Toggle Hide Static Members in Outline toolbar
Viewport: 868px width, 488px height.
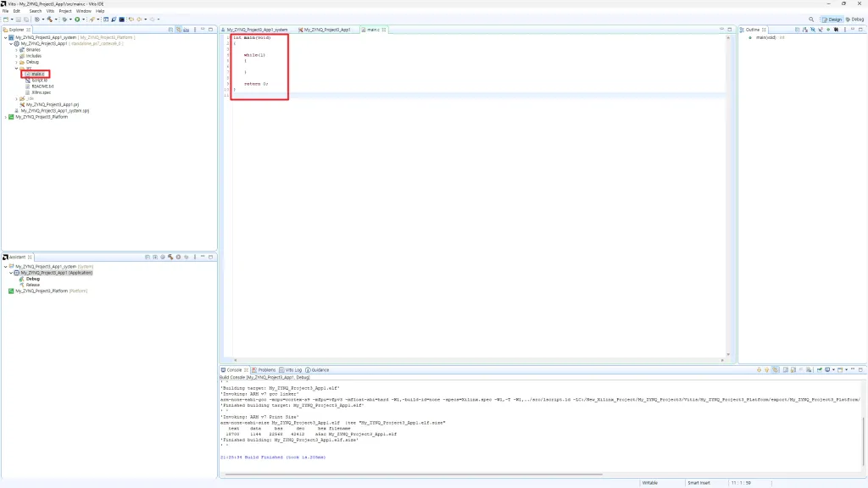coord(821,30)
